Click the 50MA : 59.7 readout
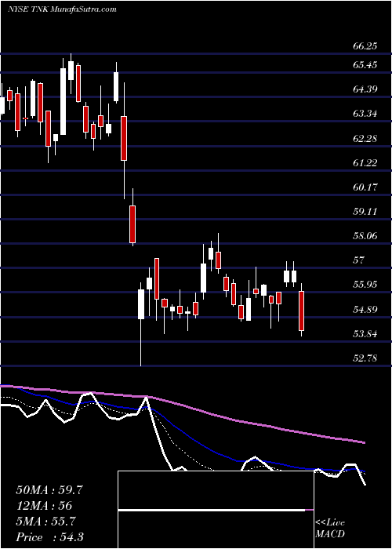The height and width of the screenshot is (549, 392). coord(49,490)
